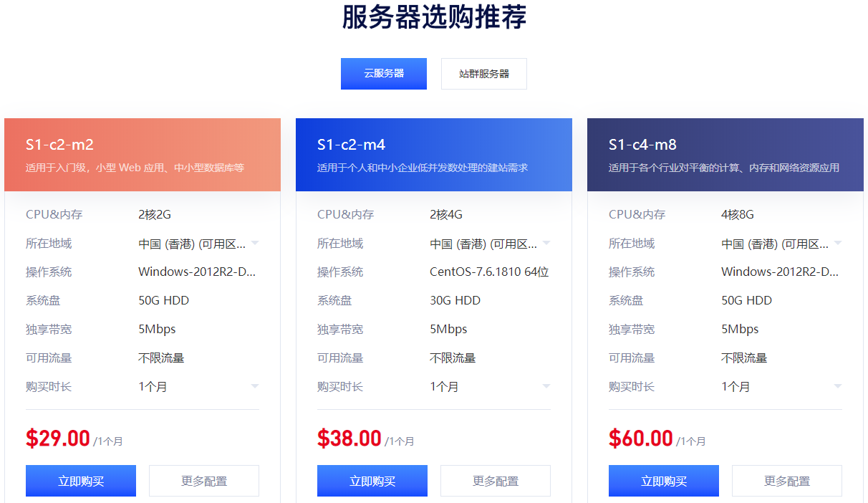Viewport: 868px width, 503px height.
Task: Click 更多配置 under the S1-c2-m2 card
Action: coord(203,480)
